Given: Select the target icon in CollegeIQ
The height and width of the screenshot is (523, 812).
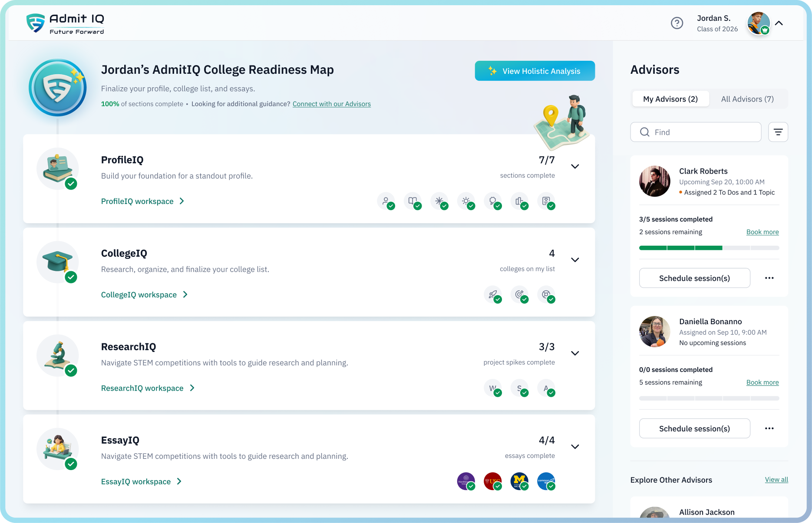Looking at the screenshot, I should click(x=519, y=295).
